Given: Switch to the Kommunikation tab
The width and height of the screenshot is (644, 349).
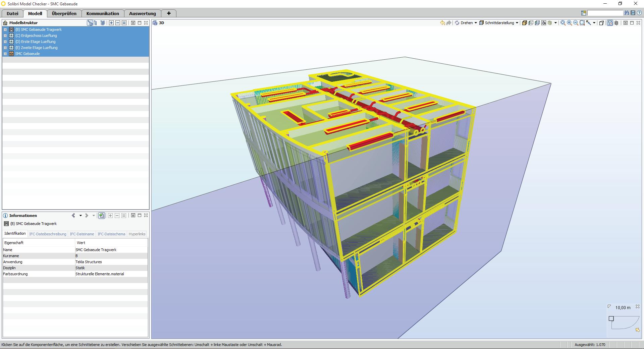Looking at the screenshot, I should pos(103,13).
